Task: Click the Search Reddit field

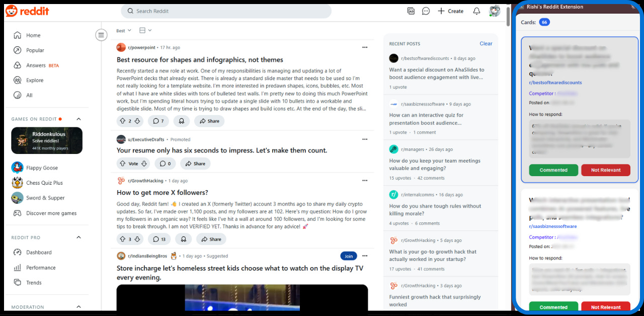Action: [226, 11]
